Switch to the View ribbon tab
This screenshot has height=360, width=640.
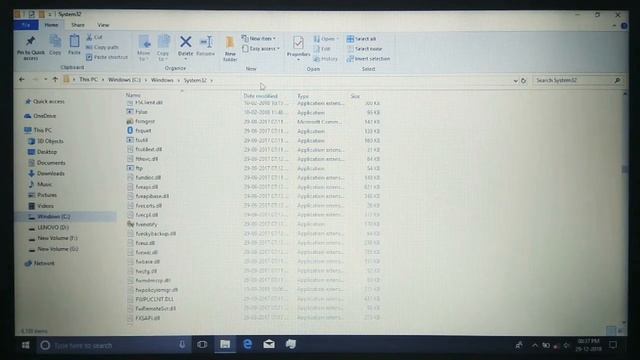tap(103, 25)
